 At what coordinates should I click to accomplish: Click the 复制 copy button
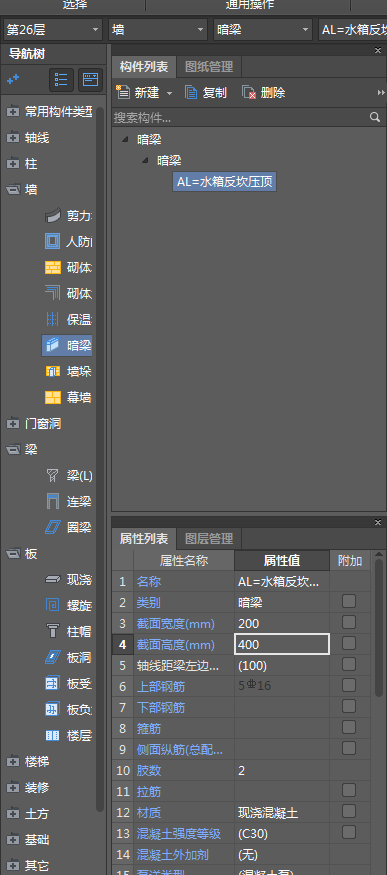tap(206, 93)
